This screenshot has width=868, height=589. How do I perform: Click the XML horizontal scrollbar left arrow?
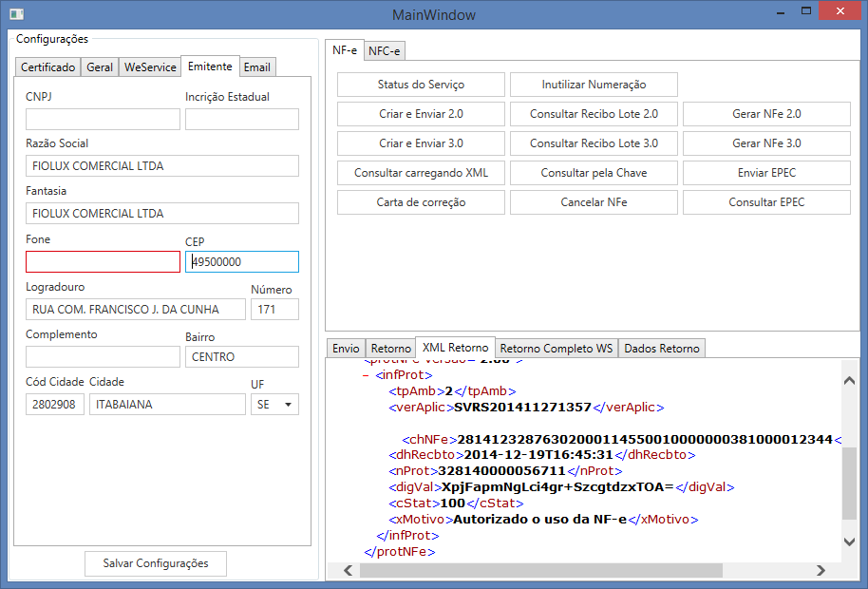pyautogui.click(x=349, y=570)
